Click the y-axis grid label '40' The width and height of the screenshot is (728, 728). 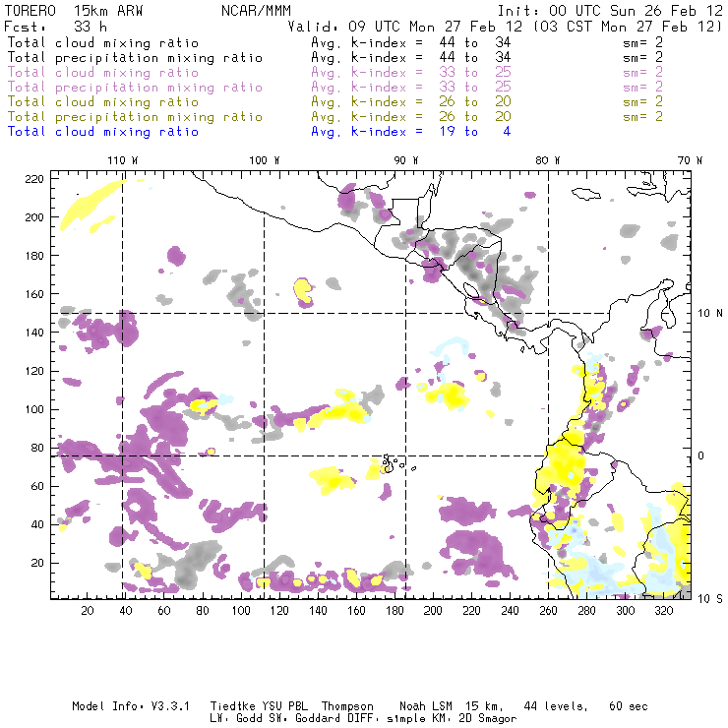click(38, 524)
